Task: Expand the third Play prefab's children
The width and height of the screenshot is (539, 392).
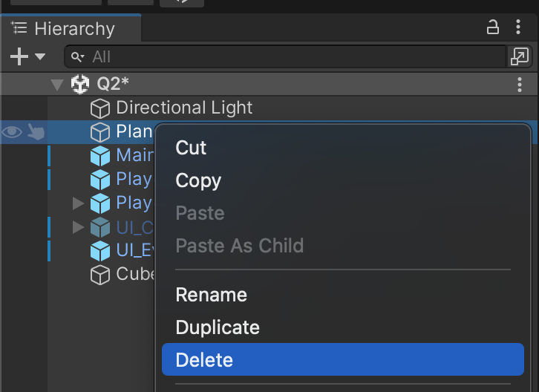Action: (79, 203)
